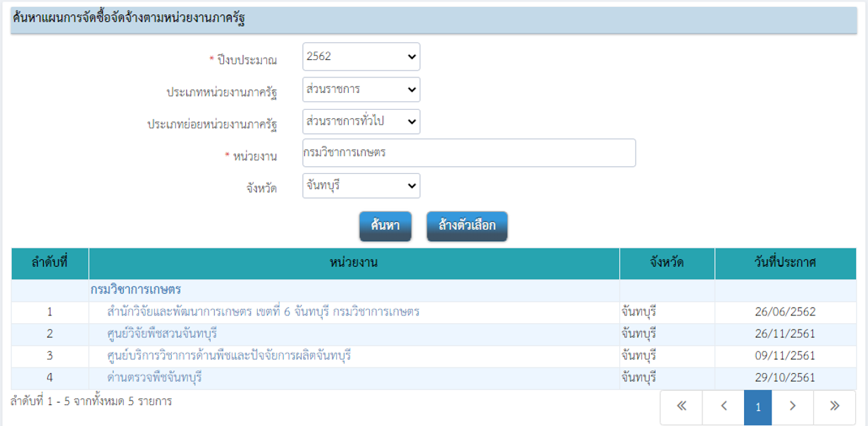This screenshot has width=868, height=426.
Task: Click จันทบุรี cell in ด่านตรวจพืช row
Action: 667,377
